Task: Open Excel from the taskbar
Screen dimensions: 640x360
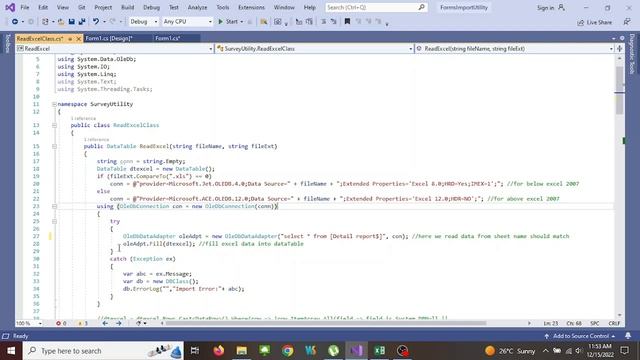Action: pos(380,351)
